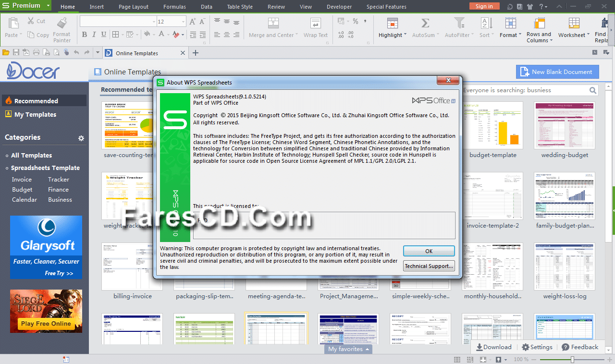Screen dimensions: 615x364
Task: Click the Redo arrow icon
Action: click(x=87, y=52)
